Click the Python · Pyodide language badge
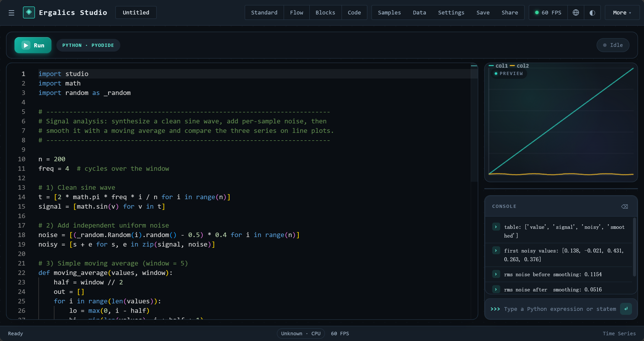Screen dimensions: 644x341 tap(88, 45)
